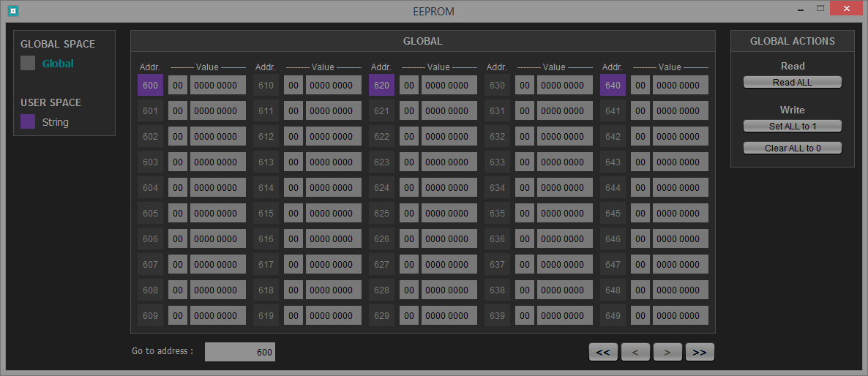Click Clear ALL to 0 button
Image resolution: width=868 pixels, height=376 pixels.
[792, 148]
